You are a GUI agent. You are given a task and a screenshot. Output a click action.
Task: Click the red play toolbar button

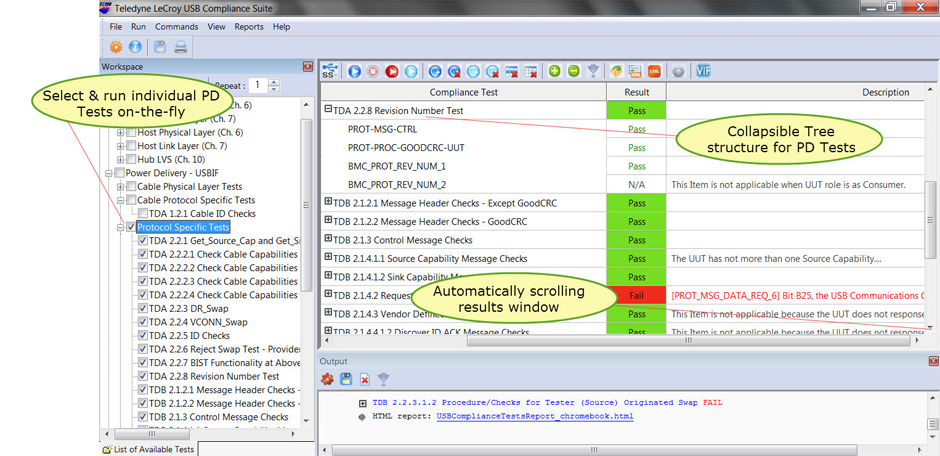392,71
